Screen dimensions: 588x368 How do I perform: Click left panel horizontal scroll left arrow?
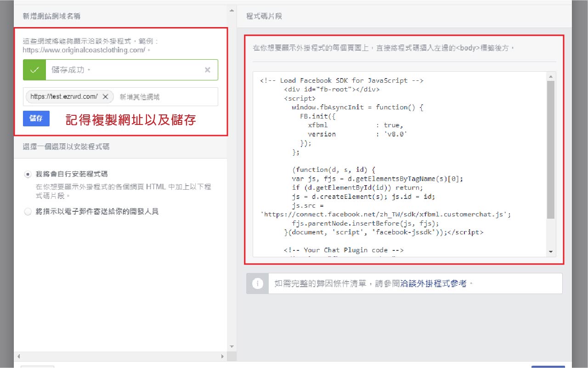[x=19, y=356]
